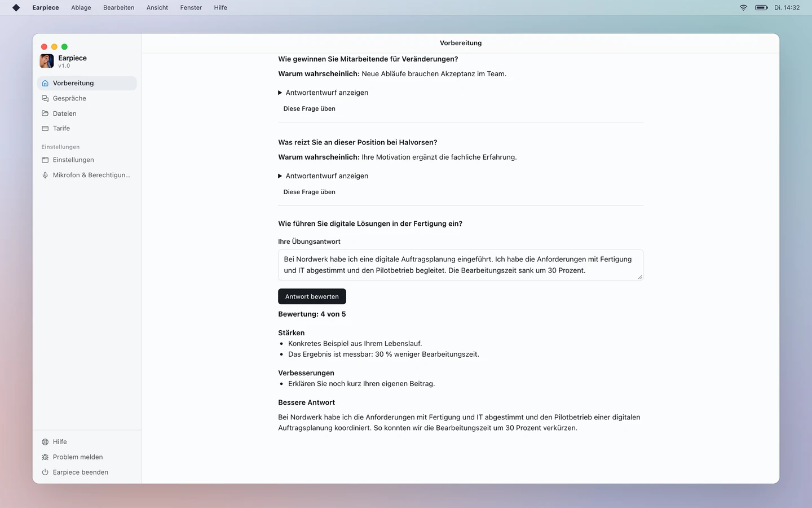Screen dimensions: 812x508
Task: Click the clock showing Di. 14:32
Action: pyautogui.click(x=787, y=7)
